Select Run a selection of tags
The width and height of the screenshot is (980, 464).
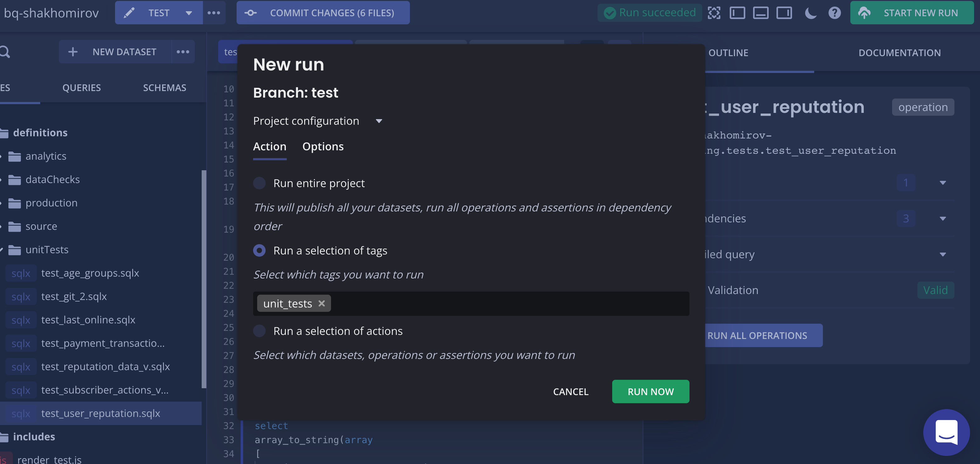click(x=259, y=250)
